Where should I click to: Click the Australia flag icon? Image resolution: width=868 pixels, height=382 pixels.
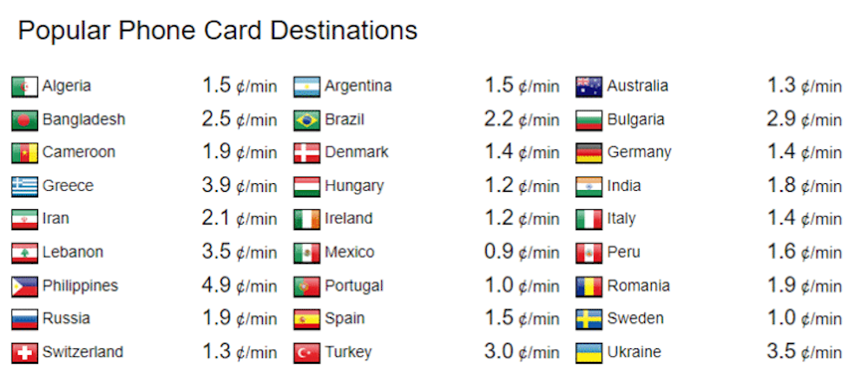tap(589, 87)
